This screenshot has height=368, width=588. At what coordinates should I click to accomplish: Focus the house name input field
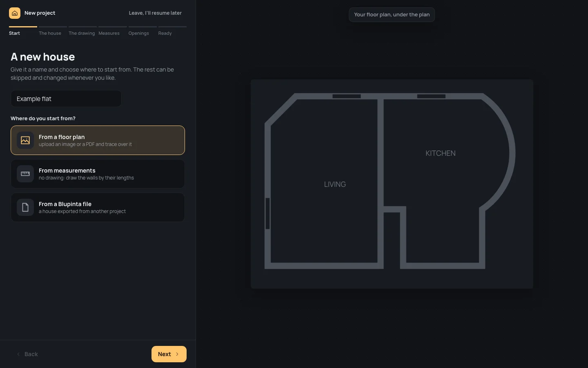[x=66, y=99]
